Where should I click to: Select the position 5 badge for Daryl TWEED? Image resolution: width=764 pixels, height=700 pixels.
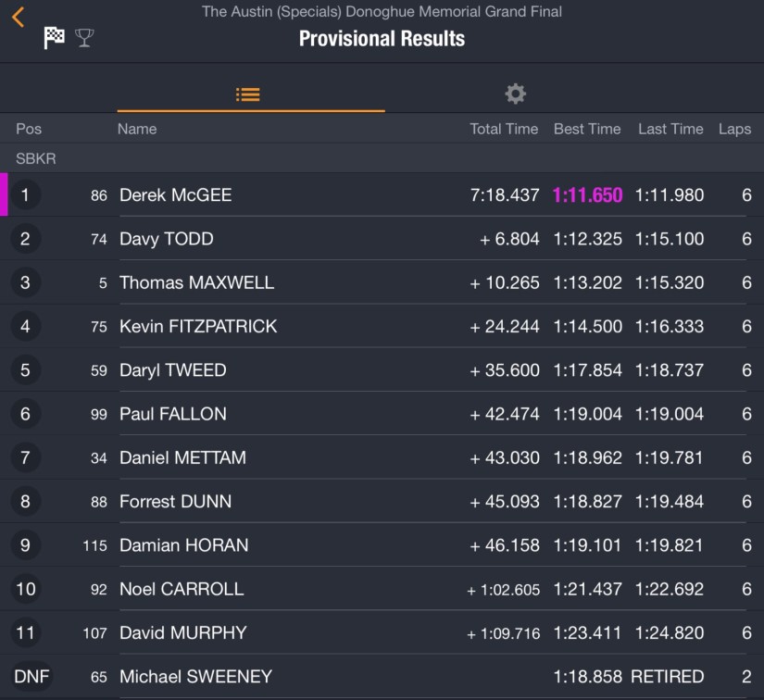coord(25,370)
